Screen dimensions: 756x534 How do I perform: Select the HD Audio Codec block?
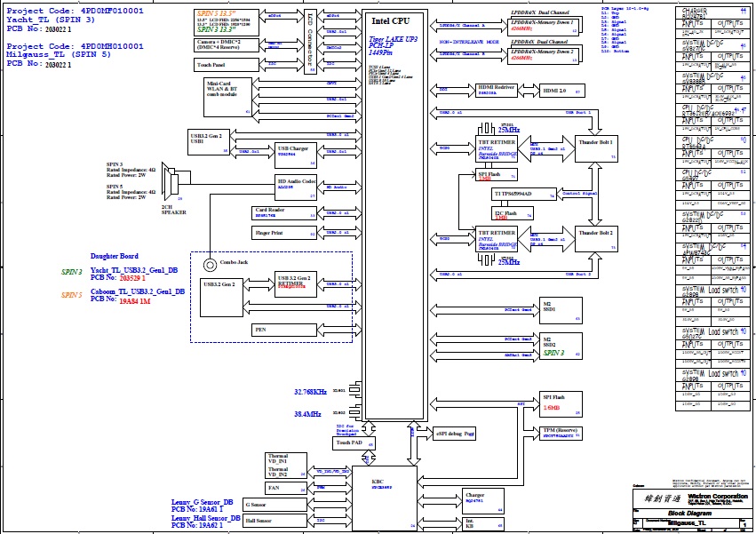[296, 187]
